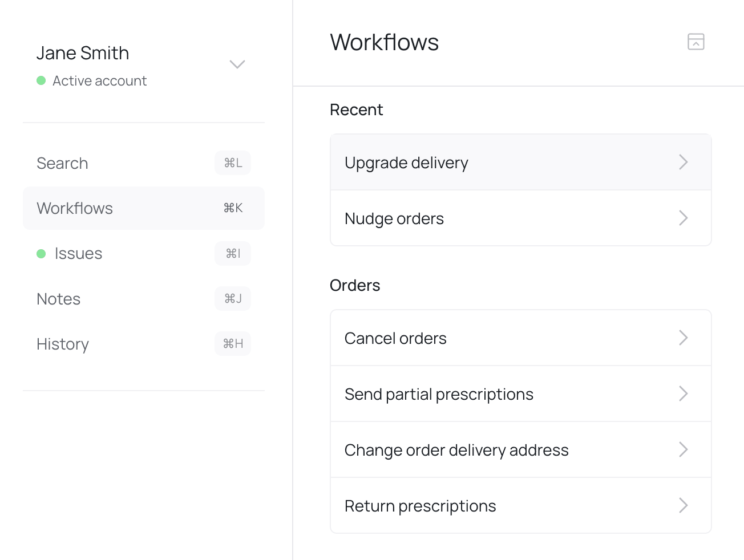Click the collapse panel icon beside Workflows heading
Image resolution: width=744 pixels, height=560 pixels.
click(x=696, y=42)
